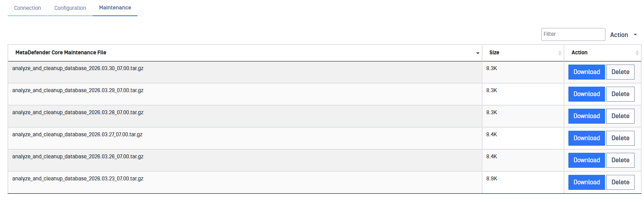Viewport: 644px width, 204px height.
Task: Sort by MetaDefender Core Maintenance File column arrow
Action: (x=477, y=53)
